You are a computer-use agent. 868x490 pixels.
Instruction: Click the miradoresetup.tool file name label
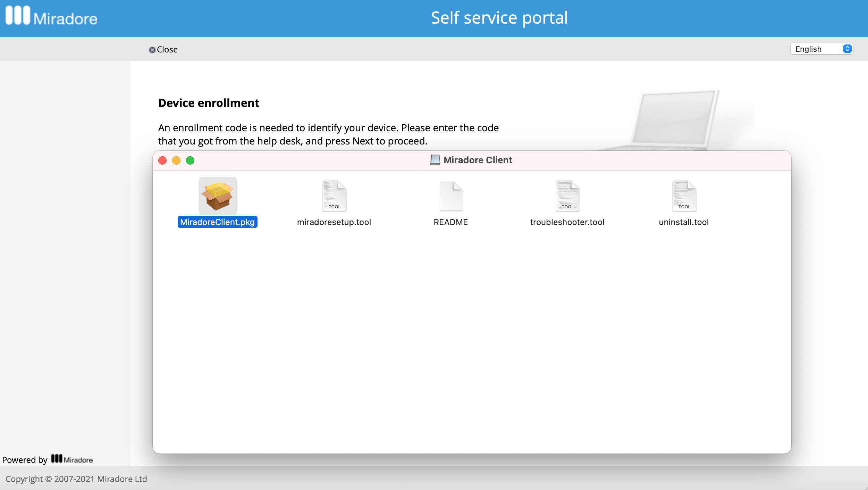coord(334,222)
